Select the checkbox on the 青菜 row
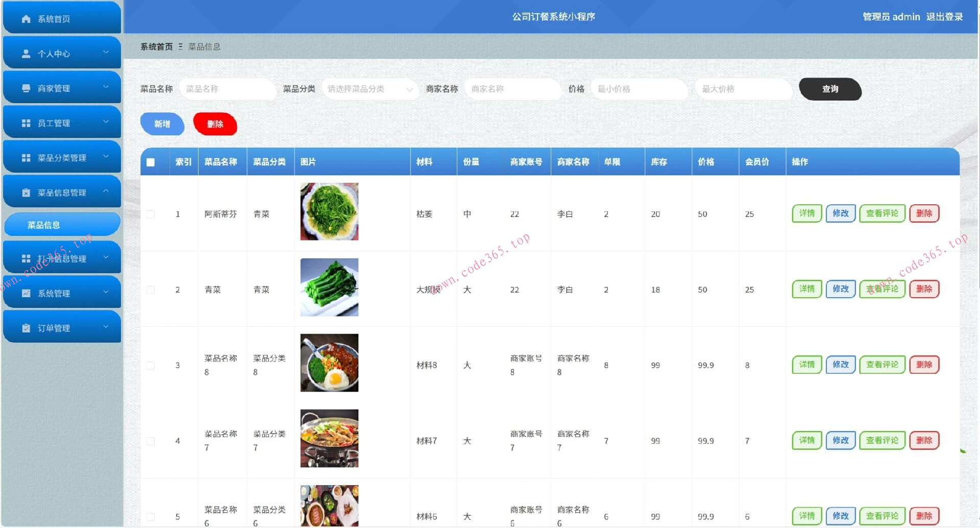The image size is (980, 528). tap(150, 290)
